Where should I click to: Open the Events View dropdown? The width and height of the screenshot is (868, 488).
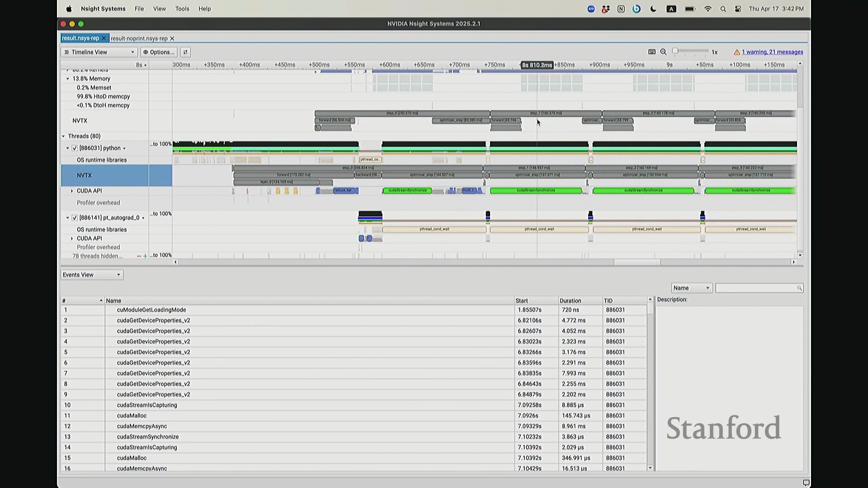click(x=92, y=275)
